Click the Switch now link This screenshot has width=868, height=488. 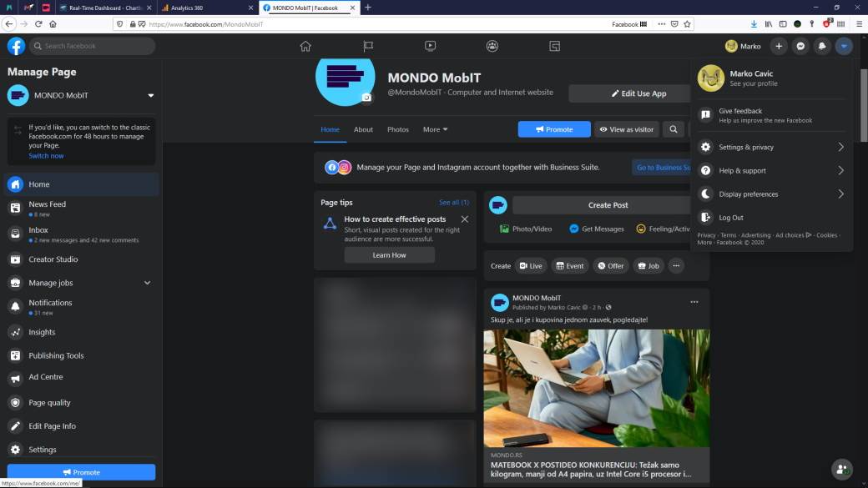click(46, 156)
